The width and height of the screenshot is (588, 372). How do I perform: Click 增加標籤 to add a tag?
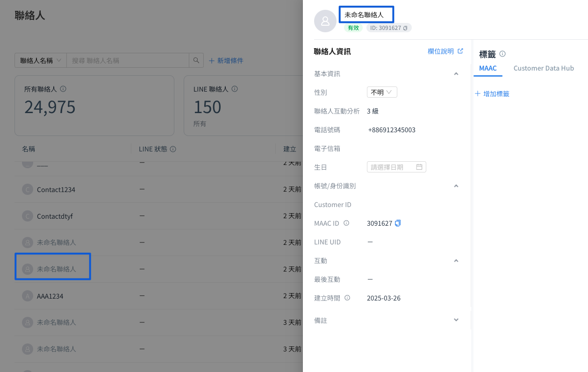[x=492, y=94]
